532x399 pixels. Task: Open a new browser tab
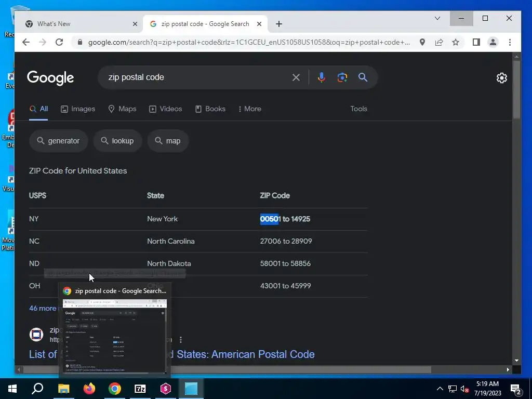[278, 24]
